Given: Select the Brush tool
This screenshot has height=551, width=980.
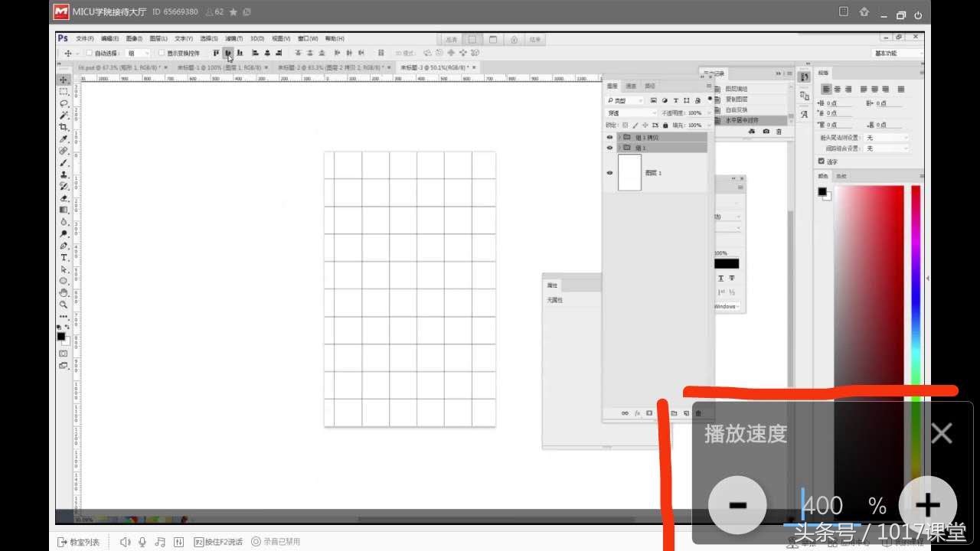Looking at the screenshot, I should [64, 163].
